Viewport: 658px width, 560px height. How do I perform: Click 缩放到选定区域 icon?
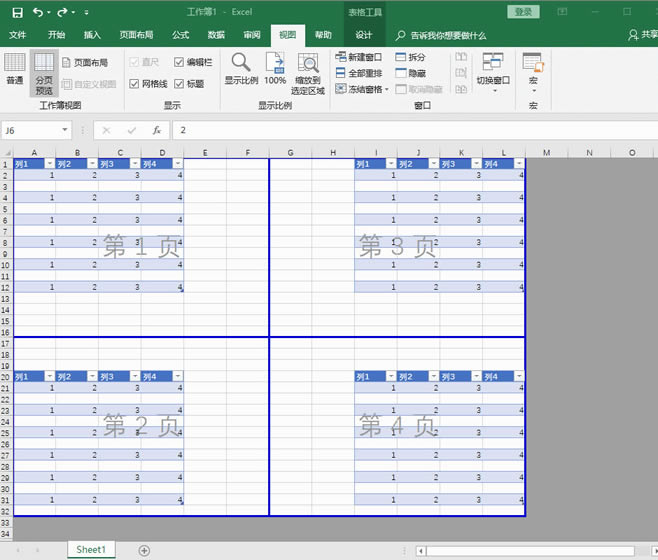click(x=309, y=70)
